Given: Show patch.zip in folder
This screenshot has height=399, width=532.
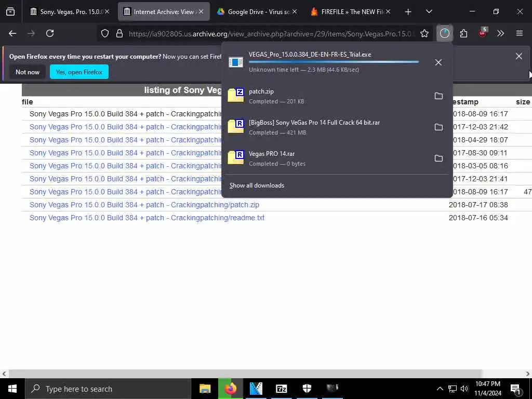Looking at the screenshot, I should (x=438, y=96).
